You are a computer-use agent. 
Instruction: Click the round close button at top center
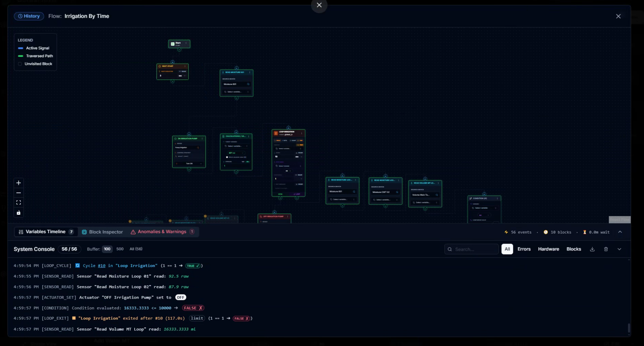point(319,5)
